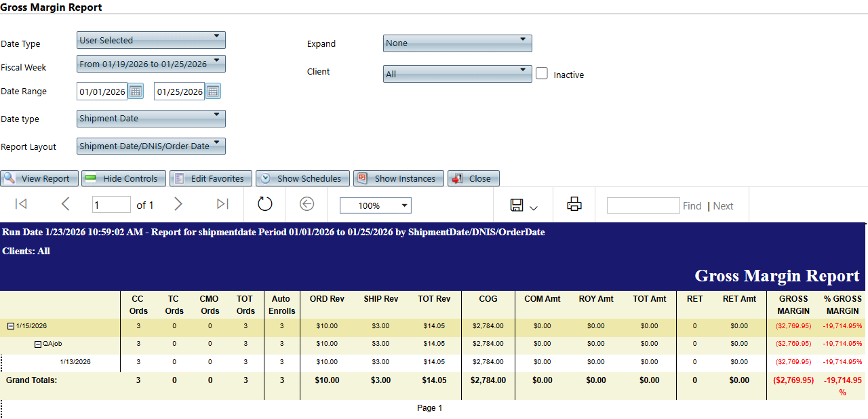Screen dimensions: 868x419
Task: Refresh the report with circular arrow
Action: (264, 205)
